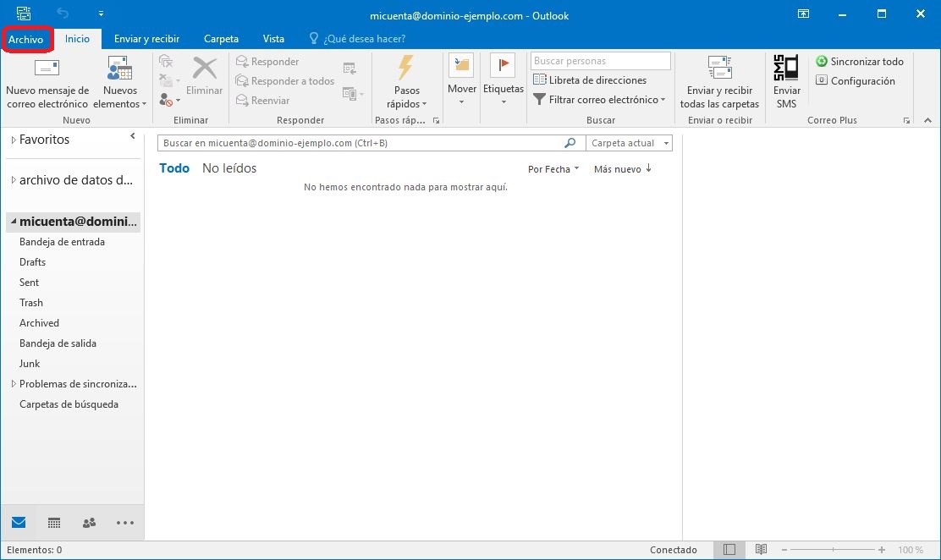Switch to the Enviar y recibir tab
This screenshot has height=560, width=941.
pyautogui.click(x=147, y=38)
